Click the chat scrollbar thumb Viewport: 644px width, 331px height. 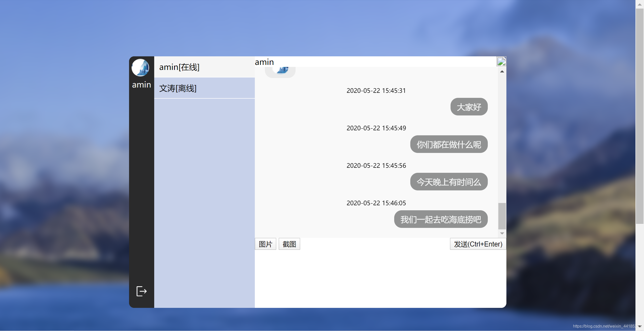click(x=502, y=216)
